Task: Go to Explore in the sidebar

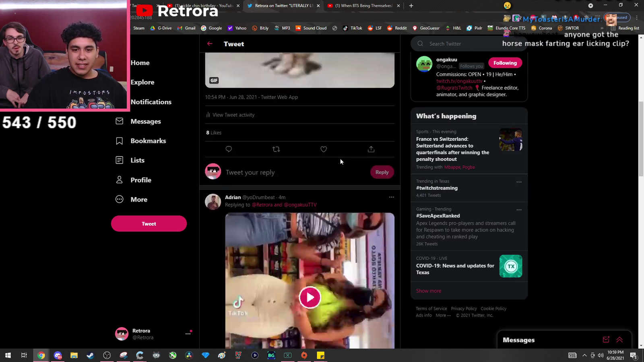Action: tap(142, 82)
